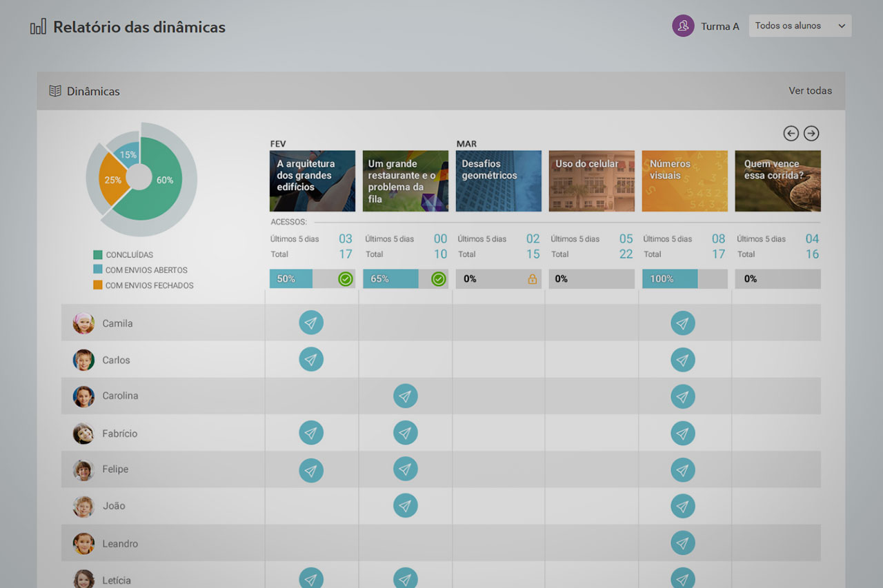Open the Uso do celular thumbnail
Screen dimensions: 883x588
(591, 181)
